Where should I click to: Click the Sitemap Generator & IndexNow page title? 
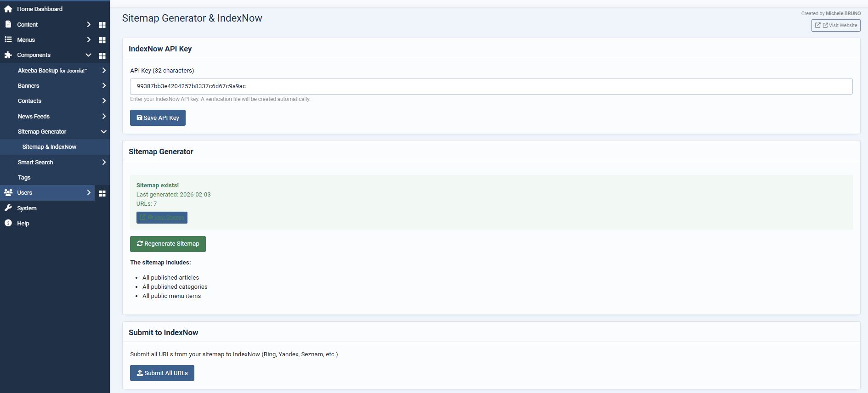192,18
